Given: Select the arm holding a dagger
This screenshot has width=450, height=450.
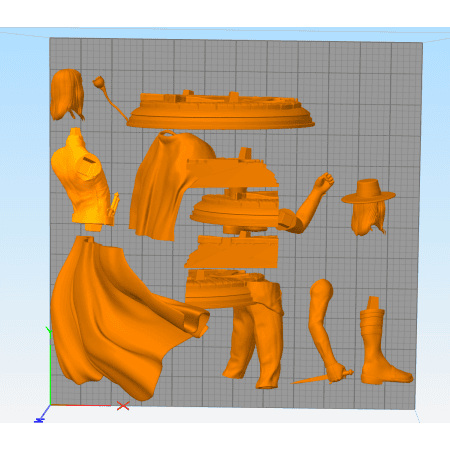Looking at the screenshot, I should tap(322, 330).
